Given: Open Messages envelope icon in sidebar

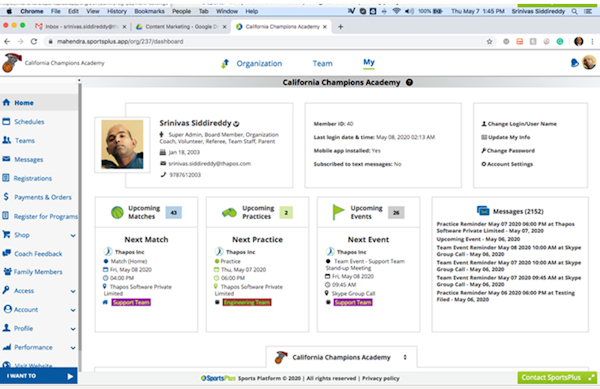Looking at the screenshot, I should pyautogui.click(x=6, y=159).
